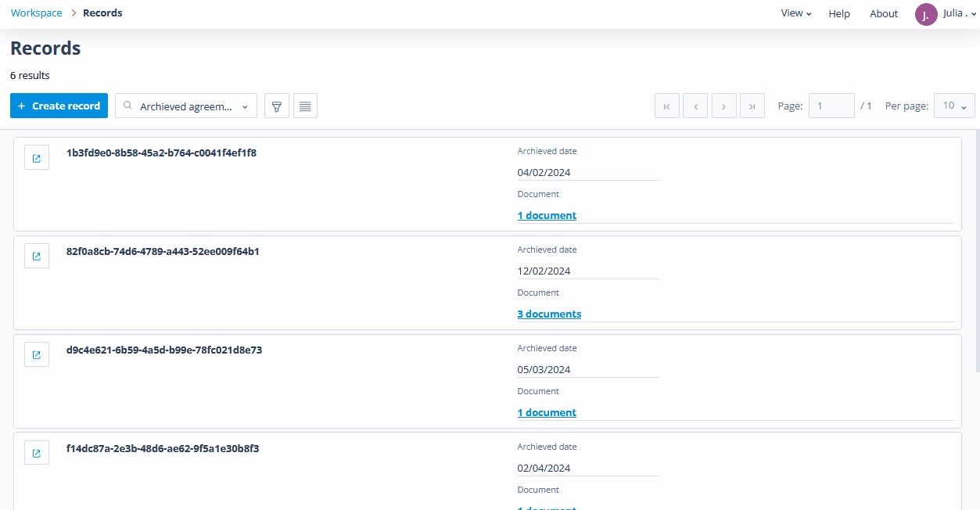Image resolution: width=980 pixels, height=510 pixels.
Task: Open the Per page dropdown
Action: [954, 106]
